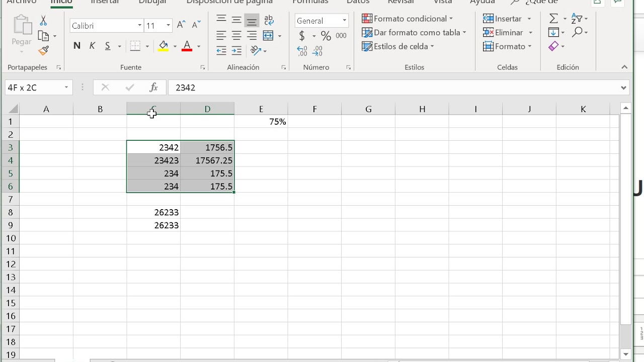Click Estilos de celda button
This screenshot has height=362, width=644.
point(398,46)
